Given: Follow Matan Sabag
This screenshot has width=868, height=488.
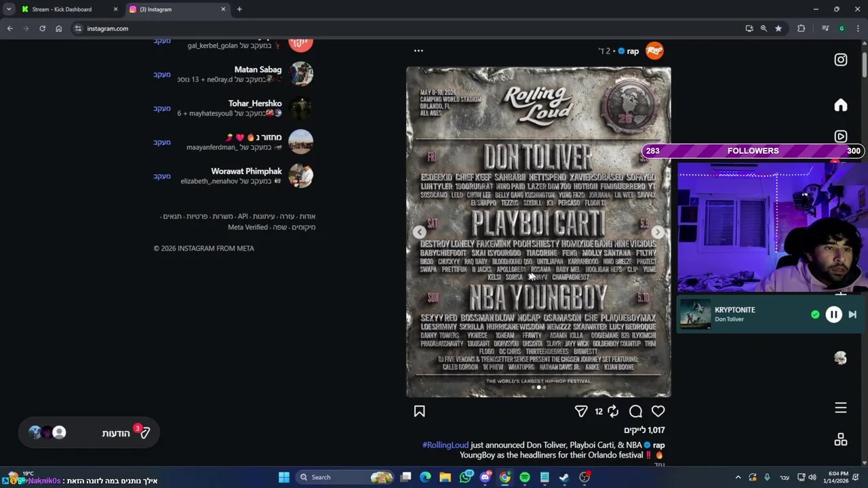Looking at the screenshot, I should click(162, 75).
